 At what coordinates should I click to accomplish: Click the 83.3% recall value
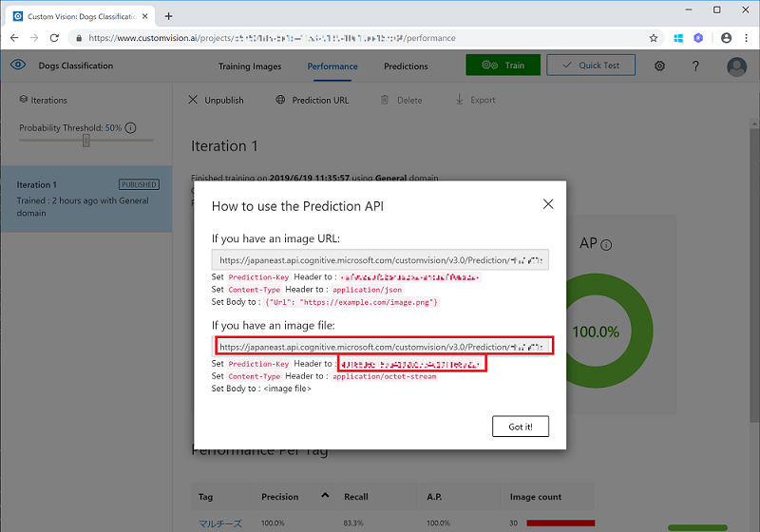click(x=353, y=523)
